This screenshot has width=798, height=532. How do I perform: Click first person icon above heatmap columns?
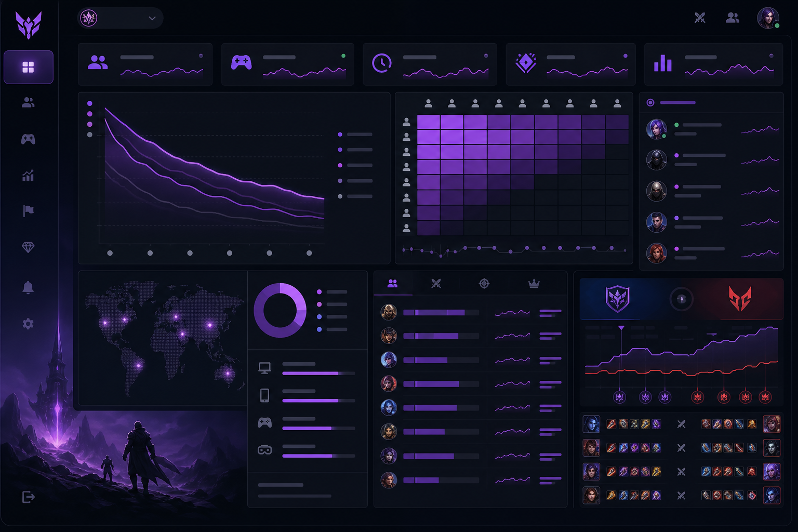[429, 104]
